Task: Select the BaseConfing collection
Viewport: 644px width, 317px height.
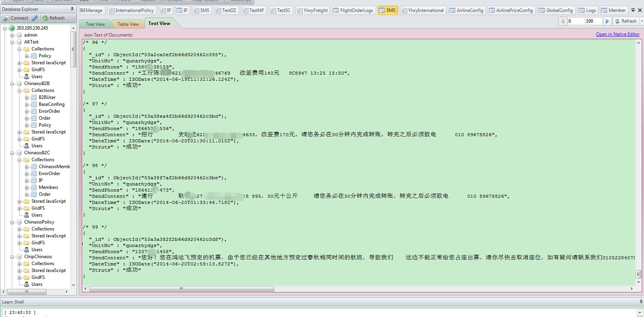Action: tap(52, 104)
